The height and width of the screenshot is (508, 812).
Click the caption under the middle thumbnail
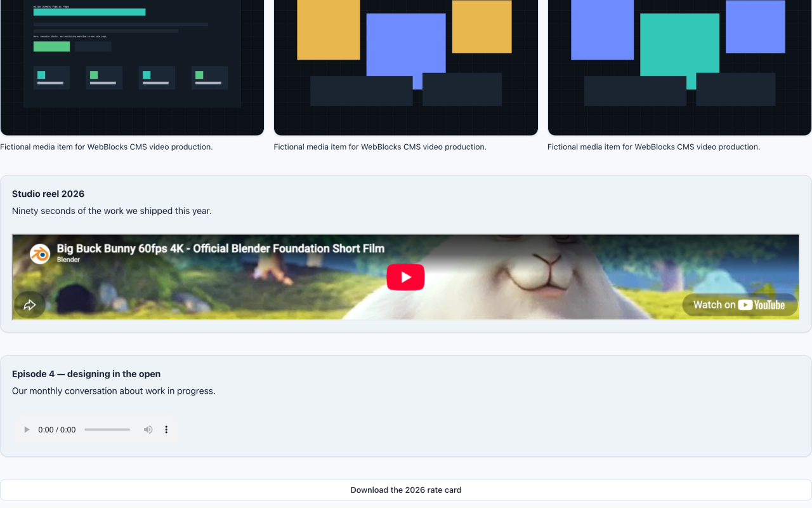coord(380,147)
